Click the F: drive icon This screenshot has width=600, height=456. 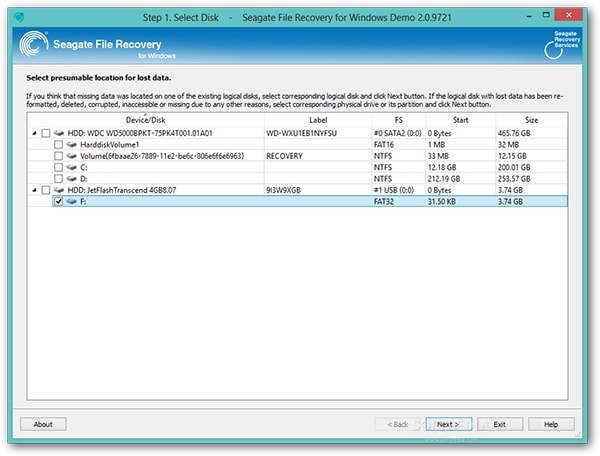[x=72, y=201]
